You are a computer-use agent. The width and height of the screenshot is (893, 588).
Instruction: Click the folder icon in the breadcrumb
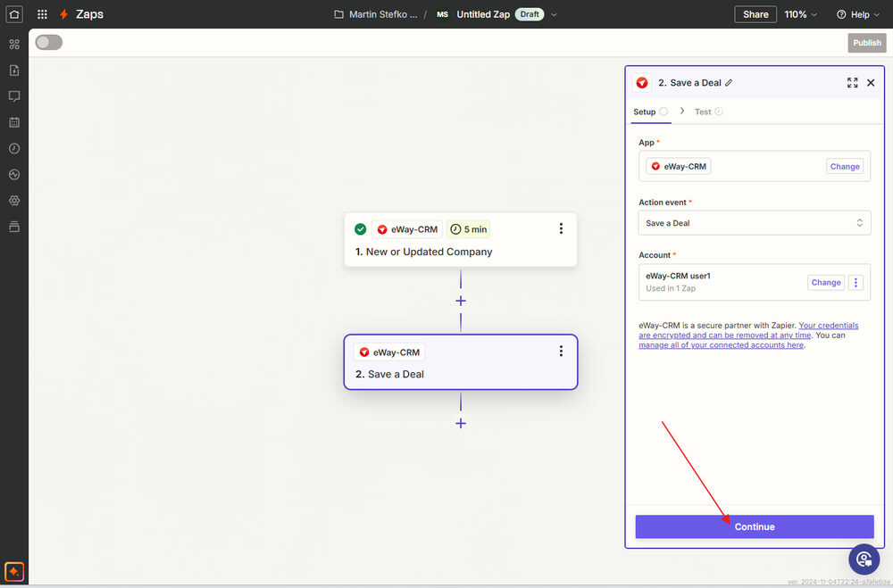click(338, 14)
